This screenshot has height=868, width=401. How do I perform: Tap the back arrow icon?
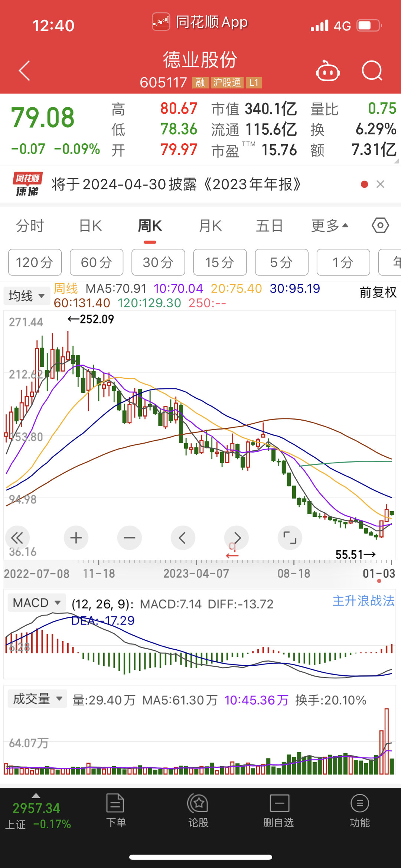point(25,71)
